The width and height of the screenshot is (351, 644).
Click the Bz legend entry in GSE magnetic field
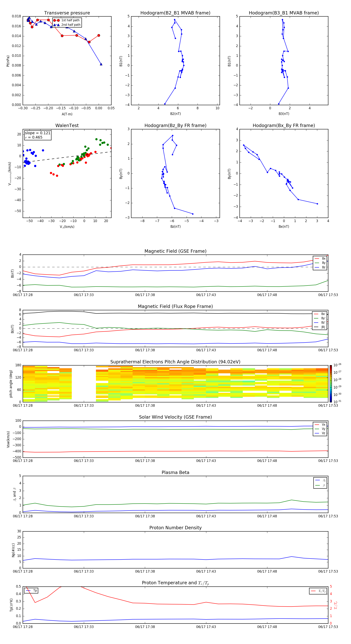coord(320,267)
